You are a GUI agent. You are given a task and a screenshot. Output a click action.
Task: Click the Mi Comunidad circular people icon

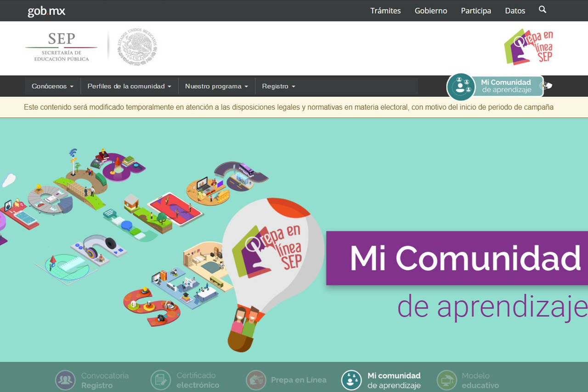[461, 87]
